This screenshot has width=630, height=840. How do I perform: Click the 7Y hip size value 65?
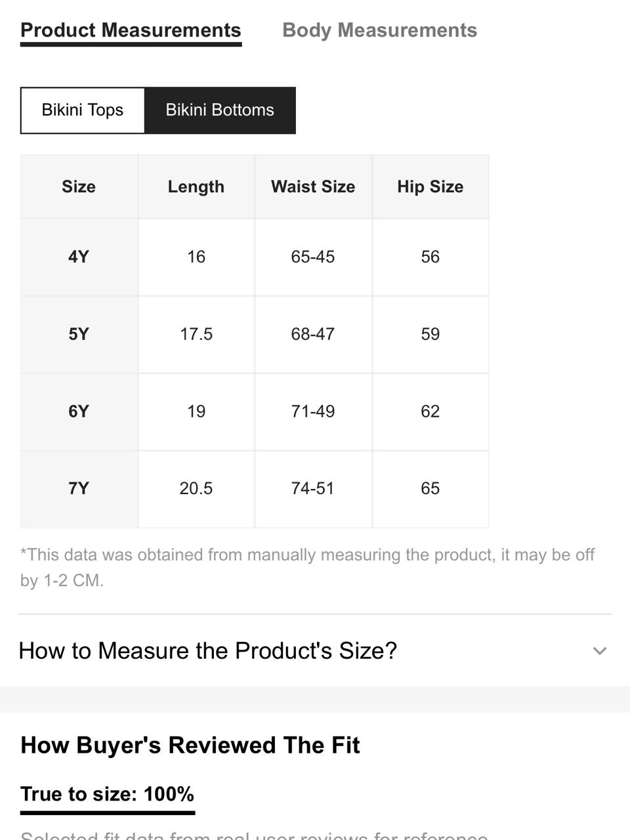point(430,489)
